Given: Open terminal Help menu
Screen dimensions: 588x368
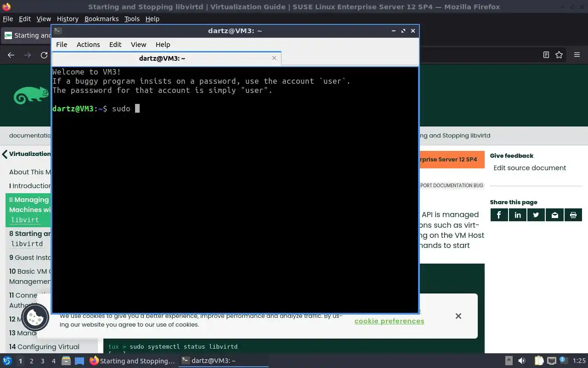Looking at the screenshot, I should coord(163,45).
